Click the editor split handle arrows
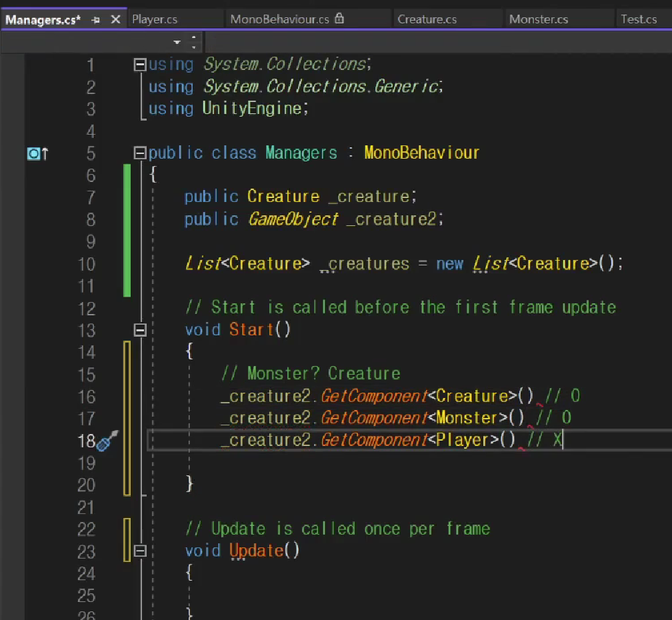The width and height of the screenshot is (672, 620). pyautogui.click(x=194, y=43)
